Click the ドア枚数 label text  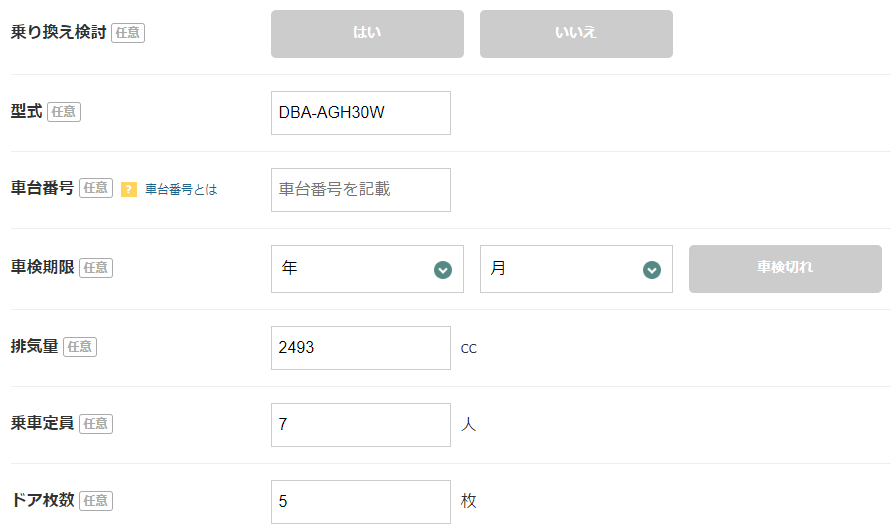(x=43, y=501)
